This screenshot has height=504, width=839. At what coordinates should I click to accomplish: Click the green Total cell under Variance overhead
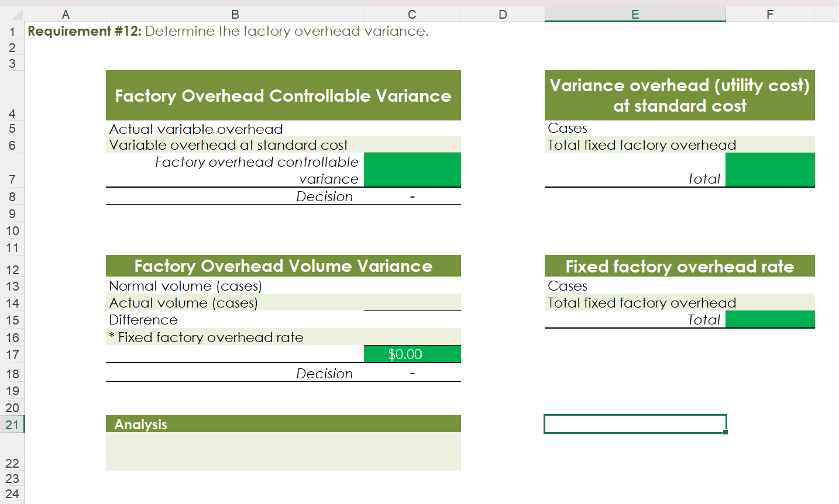pyautogui.click(x=770, y=170)
